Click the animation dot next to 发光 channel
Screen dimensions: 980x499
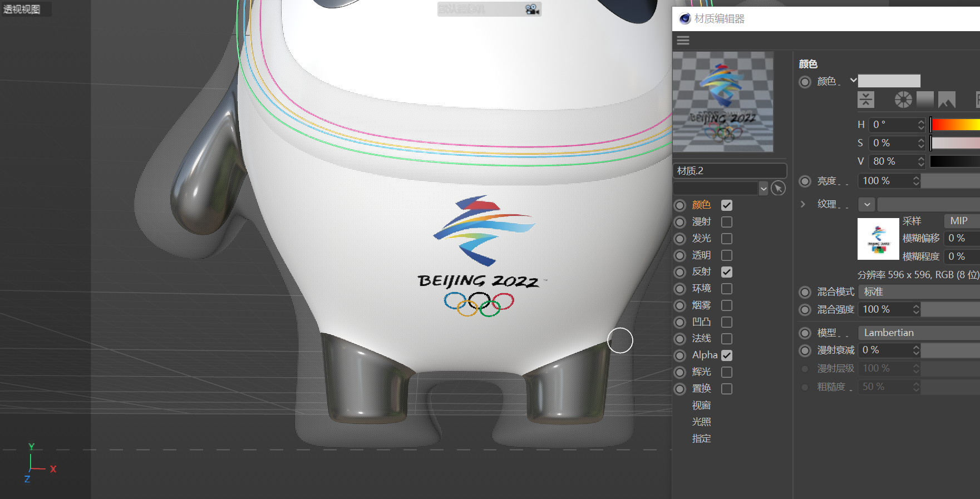click(x=680, y=239)
